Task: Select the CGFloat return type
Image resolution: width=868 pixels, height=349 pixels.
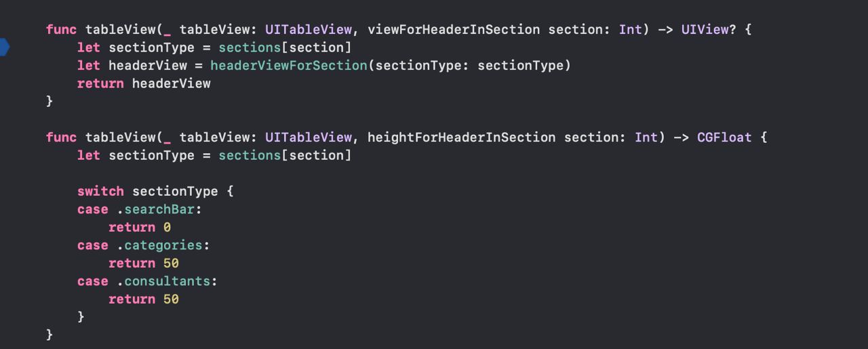Action: tap(724, 138)
